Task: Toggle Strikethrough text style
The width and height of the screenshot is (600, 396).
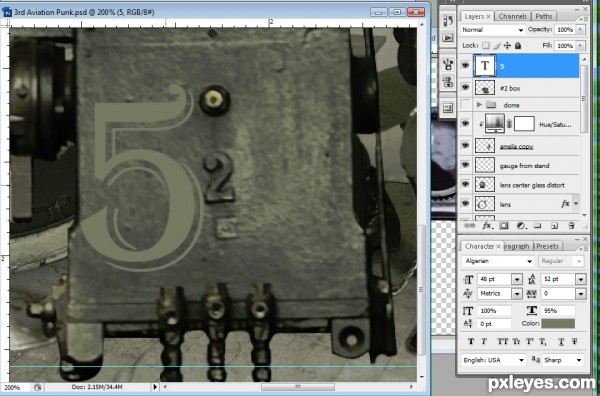Action: point(574,341)
